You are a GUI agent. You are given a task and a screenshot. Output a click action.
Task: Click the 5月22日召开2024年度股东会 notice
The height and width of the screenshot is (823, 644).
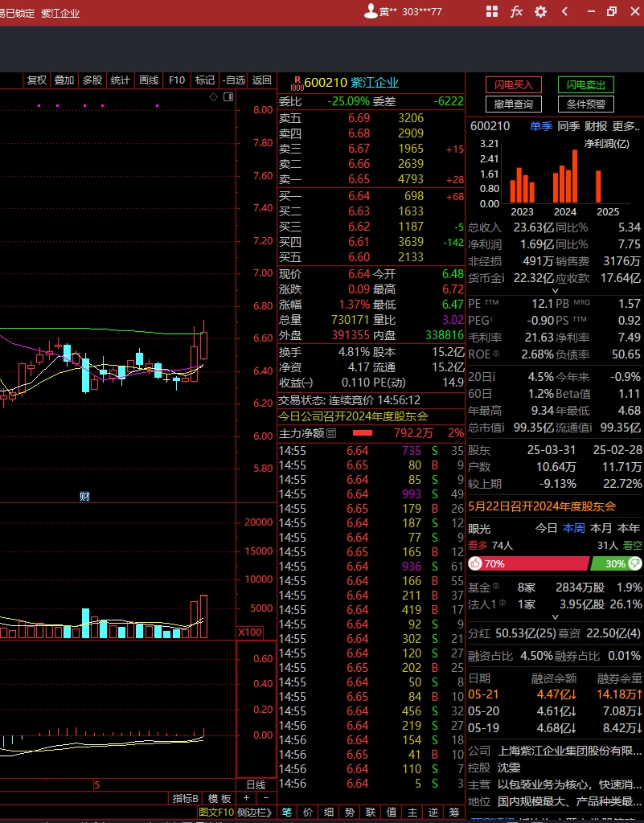[x=542, y=506]
